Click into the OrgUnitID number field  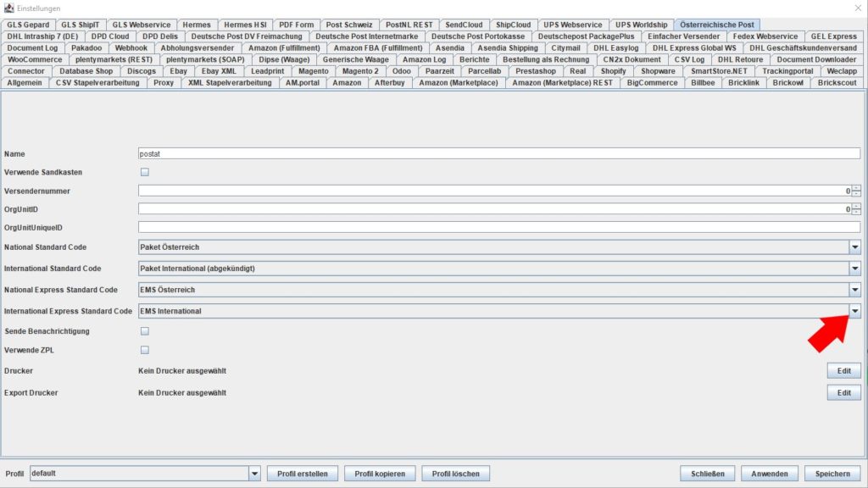(495, 209)
